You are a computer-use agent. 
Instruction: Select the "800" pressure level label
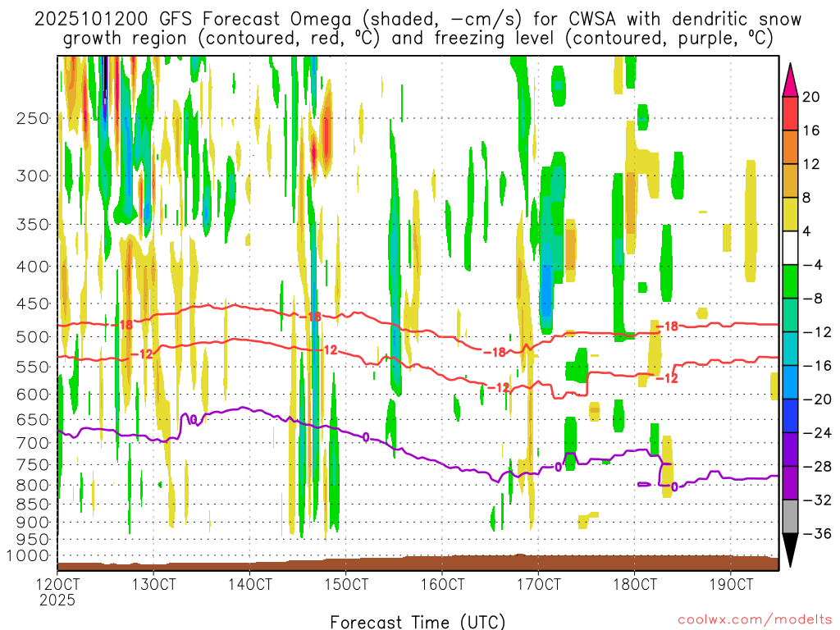tap(33, 485)
